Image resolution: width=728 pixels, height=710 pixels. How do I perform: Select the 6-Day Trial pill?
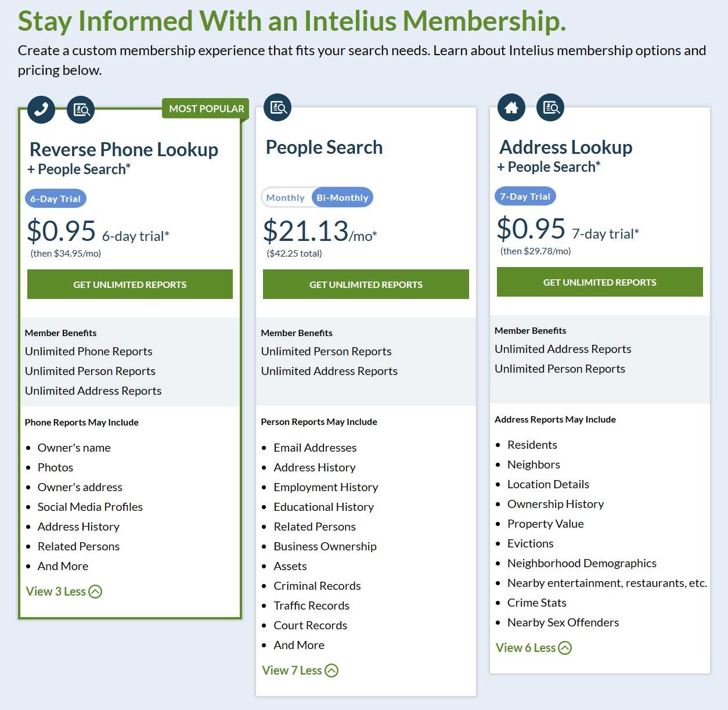[x=56, y=199]
